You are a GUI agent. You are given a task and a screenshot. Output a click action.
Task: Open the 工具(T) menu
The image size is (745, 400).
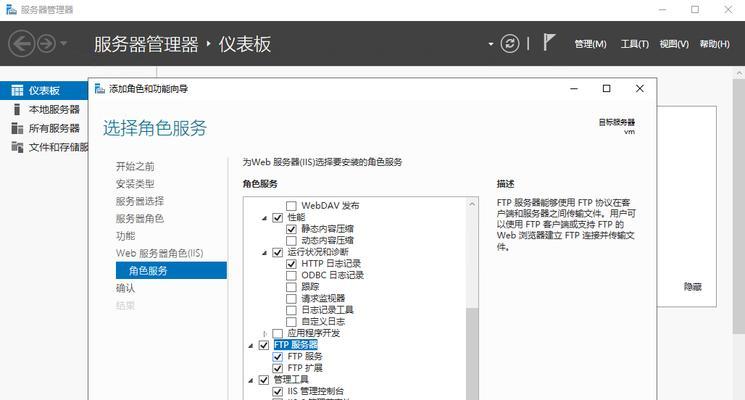[x=634, y=44]
